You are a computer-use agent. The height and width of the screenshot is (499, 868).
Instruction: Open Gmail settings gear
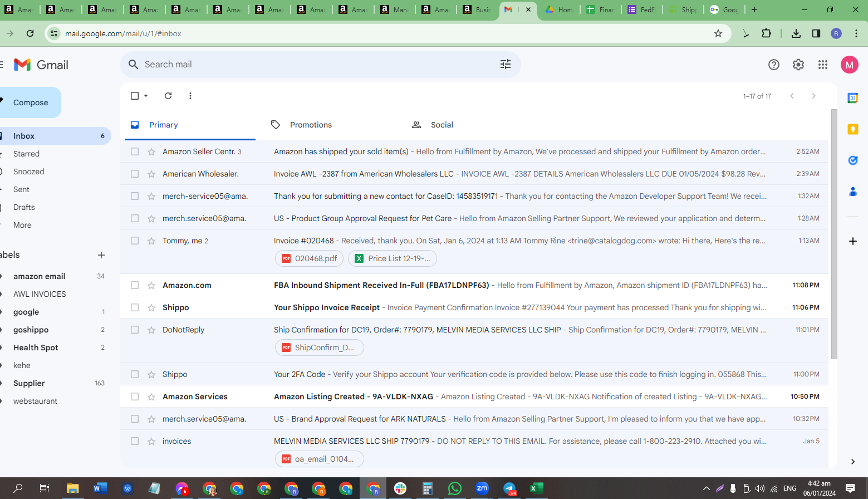(x=798, y=65)
